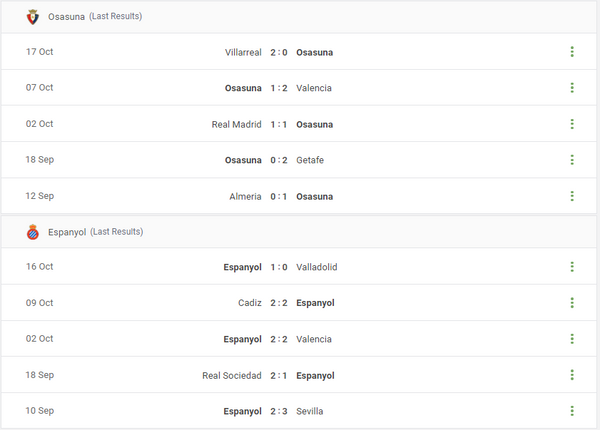Open options menu for Espanyol vs Valencia
Screen dimensions: 600x430
click(x=572, y=339)
